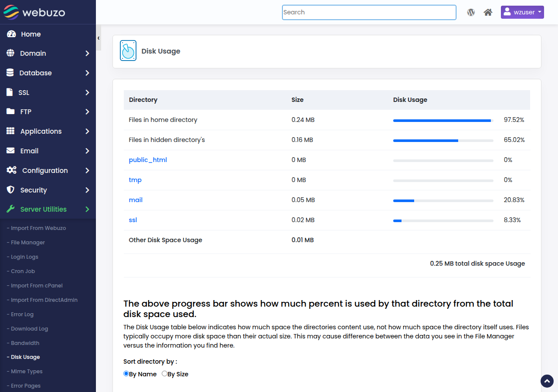Screen dimensions: 558x392
Task: Select the By Name sort option
Action: pyautogui.click(x=126, y=374)
